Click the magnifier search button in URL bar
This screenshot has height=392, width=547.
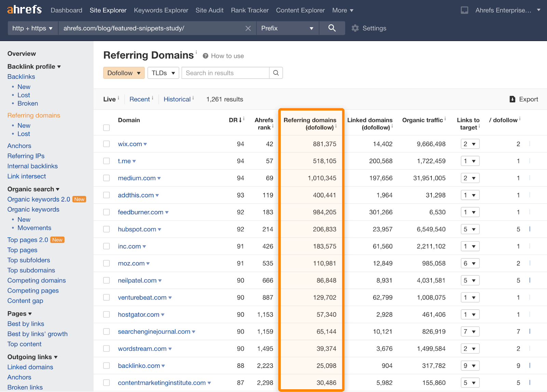[x=332, y=28]
